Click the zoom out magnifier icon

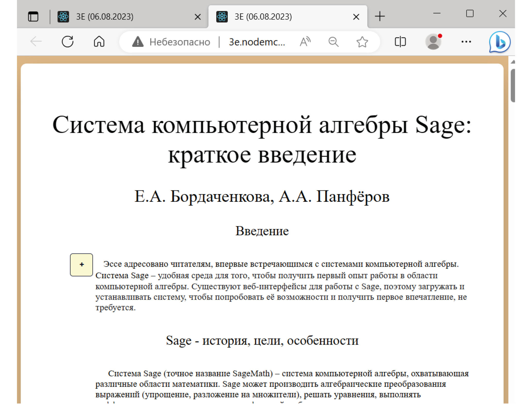tap(333, 42)
